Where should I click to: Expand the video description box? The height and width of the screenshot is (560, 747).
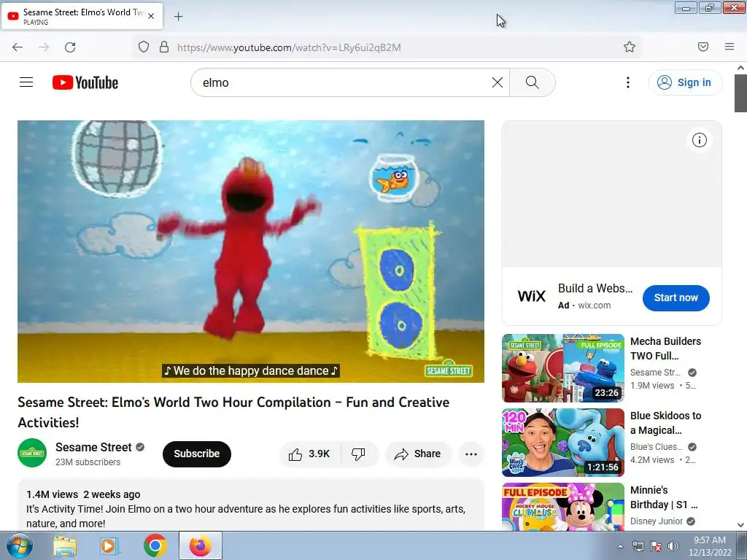(251, 506)
